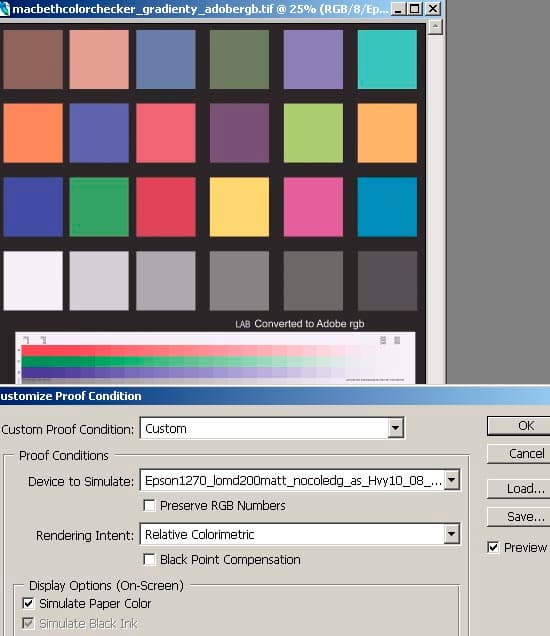The width and height of the screenshot is (550, 636).
Task: Open the Rendering Intent dropdown
Action: pyautogui.click(x=451, y=534)
